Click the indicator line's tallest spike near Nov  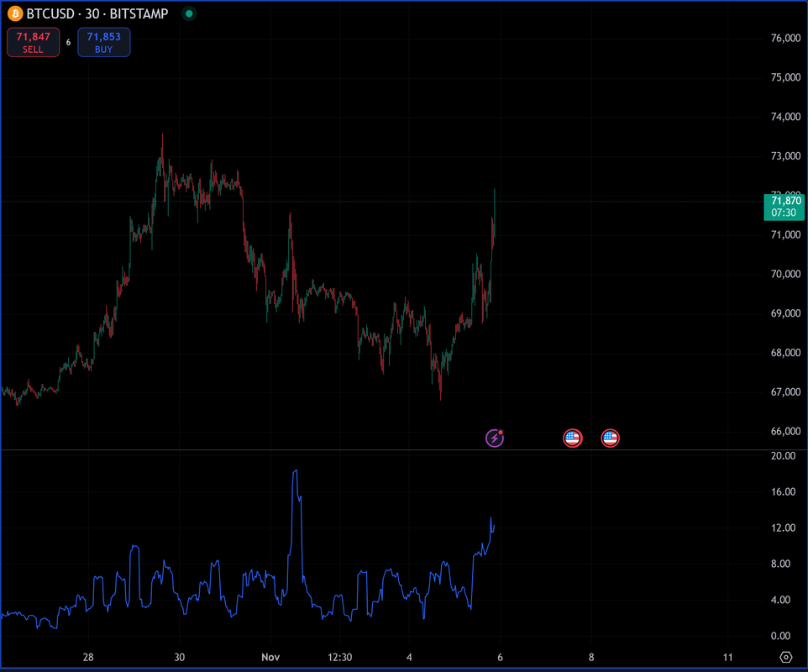click(x=296, y=471)
